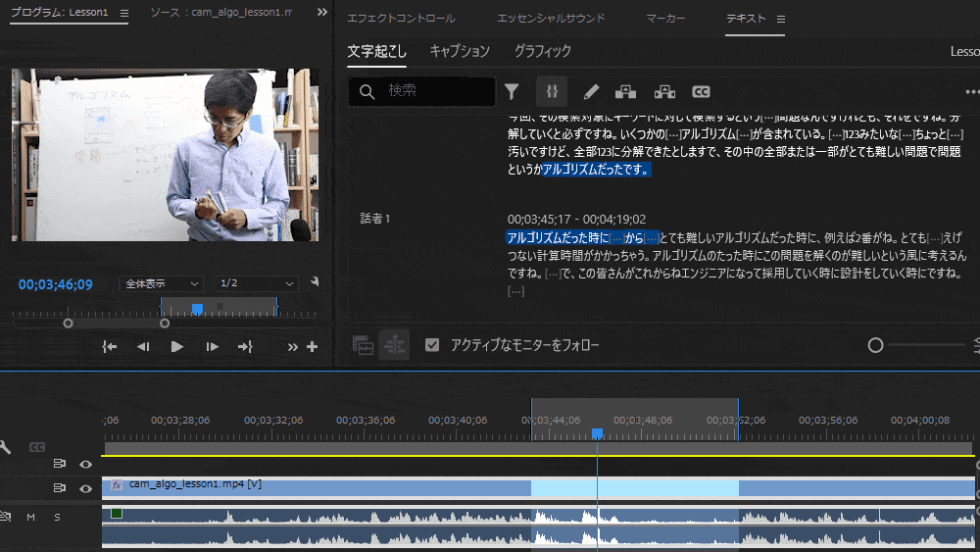Viewport: 980px width, 552px height.
Task: Open the Program: Lesson1 panel menu
Action: click(x=124, y=13)
